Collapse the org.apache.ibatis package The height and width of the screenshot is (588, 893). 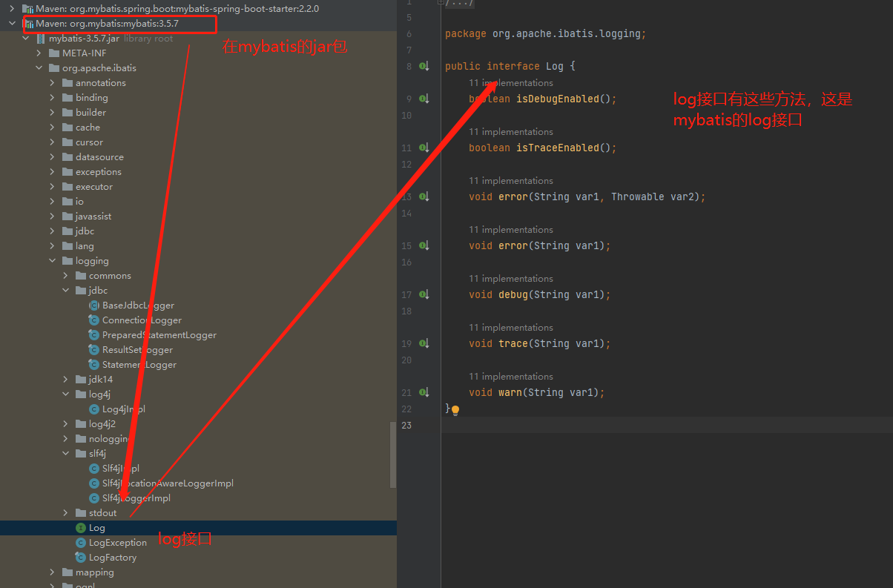[39, 68]
